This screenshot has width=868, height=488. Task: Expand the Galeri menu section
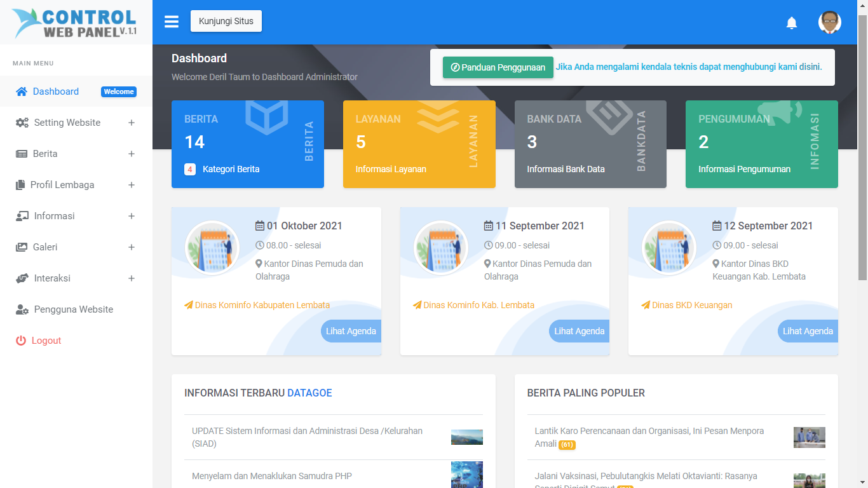pos(132,247)
